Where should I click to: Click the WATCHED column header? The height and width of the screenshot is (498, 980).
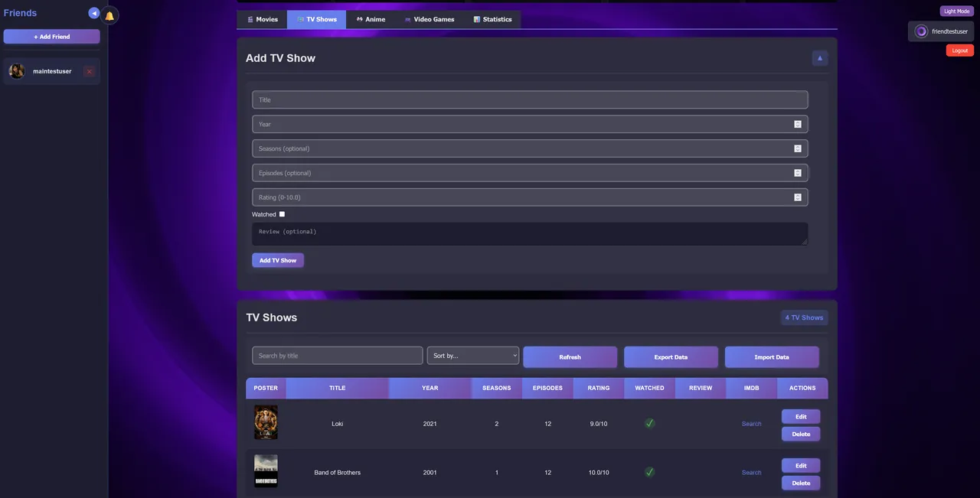click(649, 388)
